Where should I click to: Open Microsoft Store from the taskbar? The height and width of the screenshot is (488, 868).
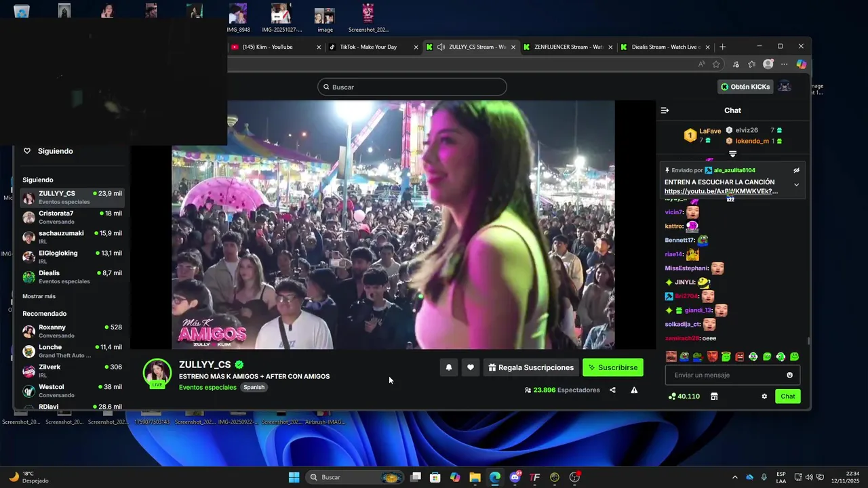pos(435,477)
